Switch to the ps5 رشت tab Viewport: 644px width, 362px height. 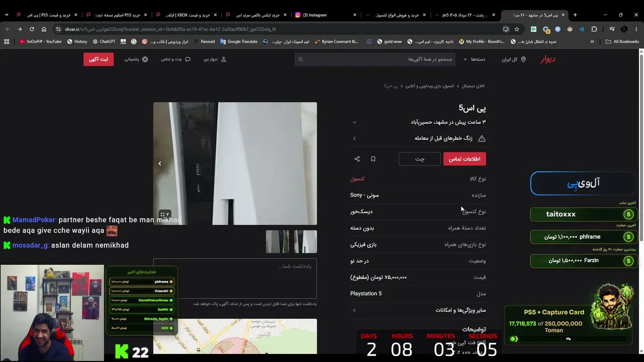tap(465, 15)
